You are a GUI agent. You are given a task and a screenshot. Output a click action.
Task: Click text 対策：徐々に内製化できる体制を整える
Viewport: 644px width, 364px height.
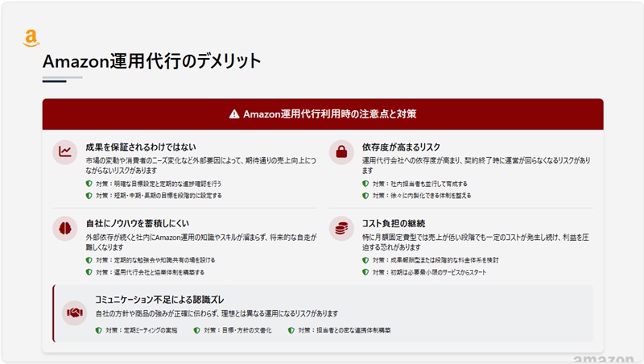tap(421, 196)
